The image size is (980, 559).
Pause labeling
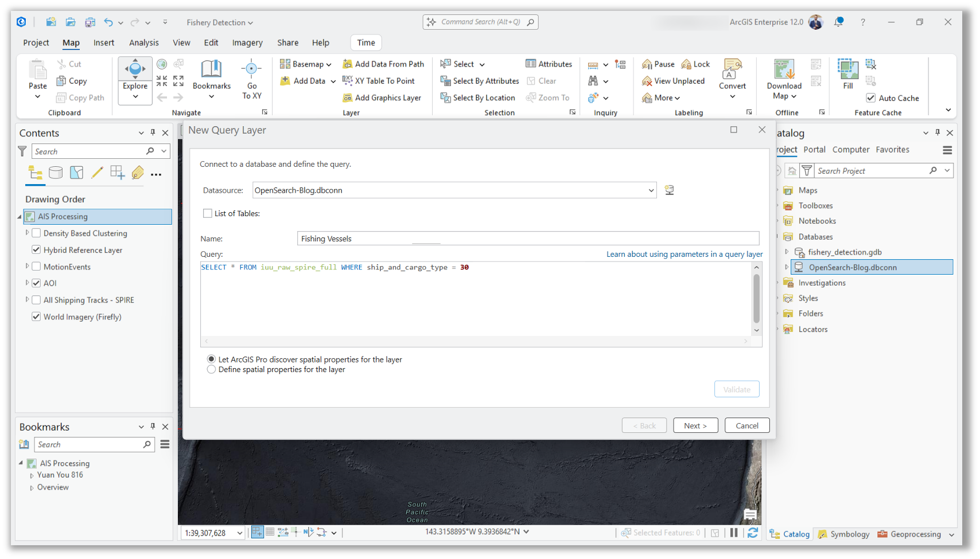click(x=658, y=64)
